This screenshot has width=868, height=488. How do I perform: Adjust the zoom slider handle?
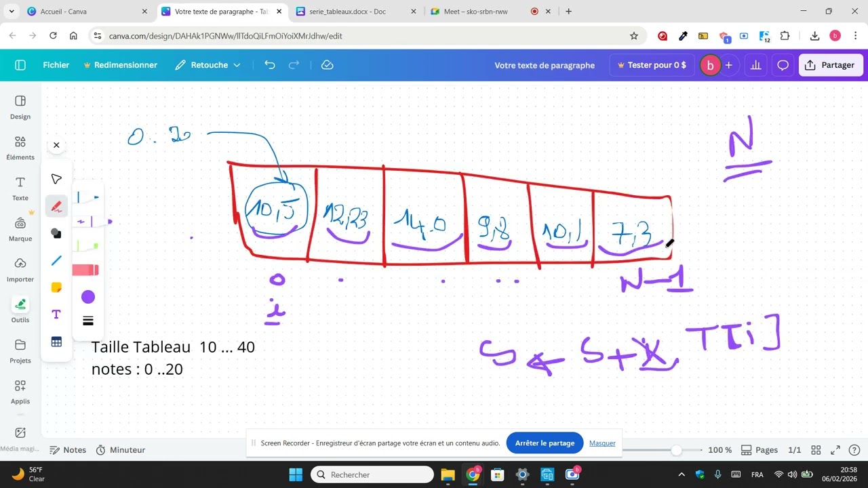coord(676,450)
